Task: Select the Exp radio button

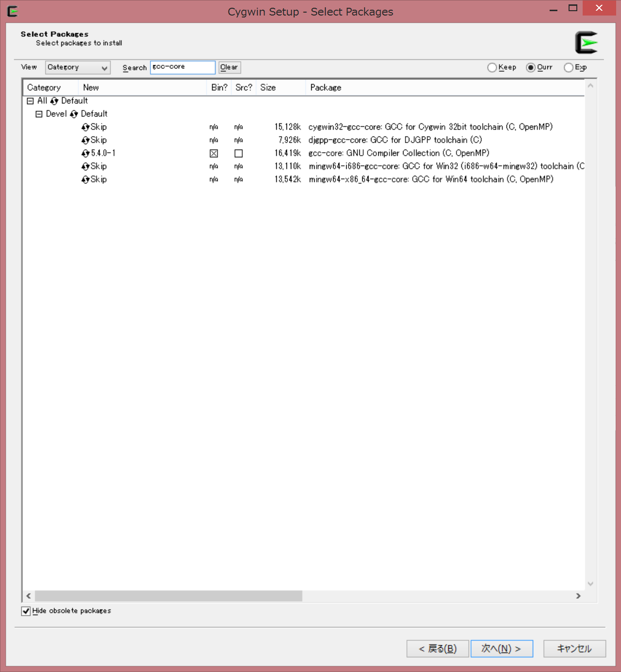Action: (568, 67)
